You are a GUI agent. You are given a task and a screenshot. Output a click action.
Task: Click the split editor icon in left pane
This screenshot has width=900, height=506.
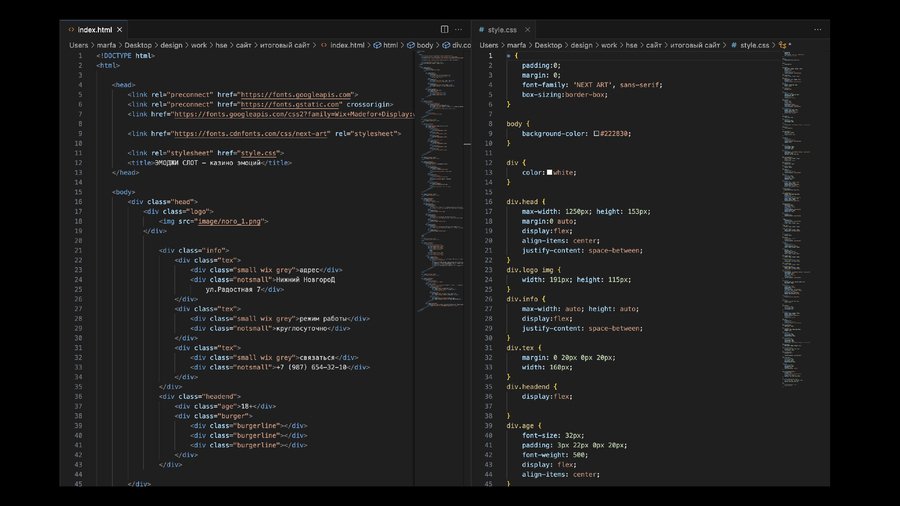click(445, 30)
